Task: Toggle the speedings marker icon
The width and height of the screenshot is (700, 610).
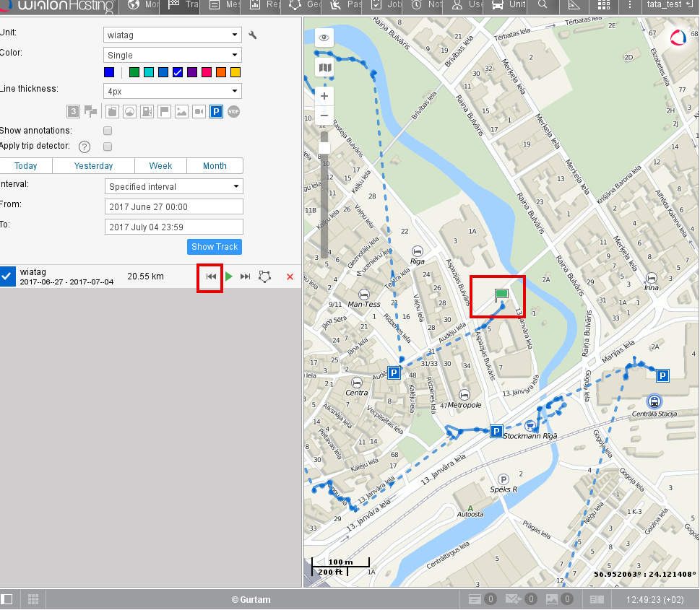Action: [129, 111]
